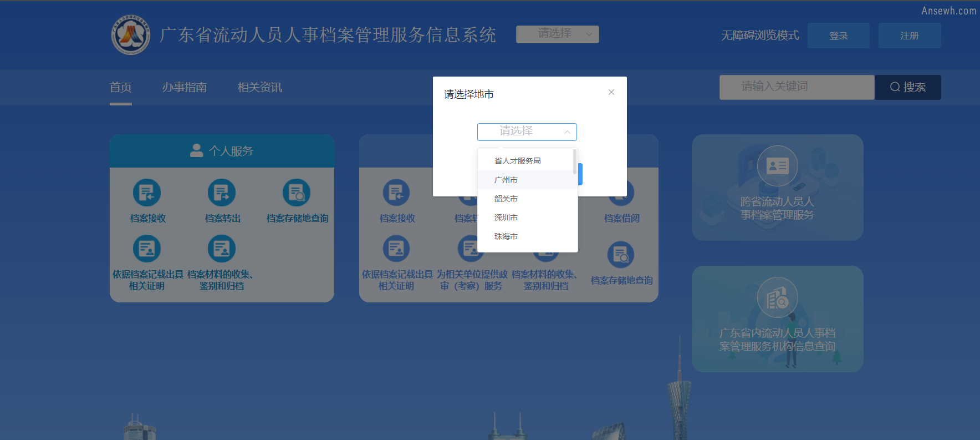This screenshot has width=980, height=440.
Task: Expand the 请选择 dropdown in the header
Action: [x=558, y=34]
